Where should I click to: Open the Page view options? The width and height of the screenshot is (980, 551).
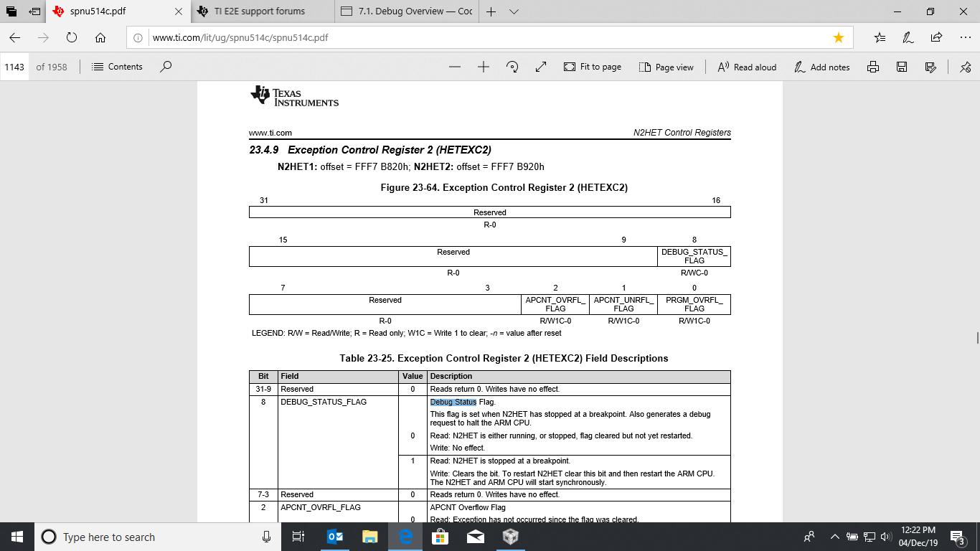click(666, 67)
